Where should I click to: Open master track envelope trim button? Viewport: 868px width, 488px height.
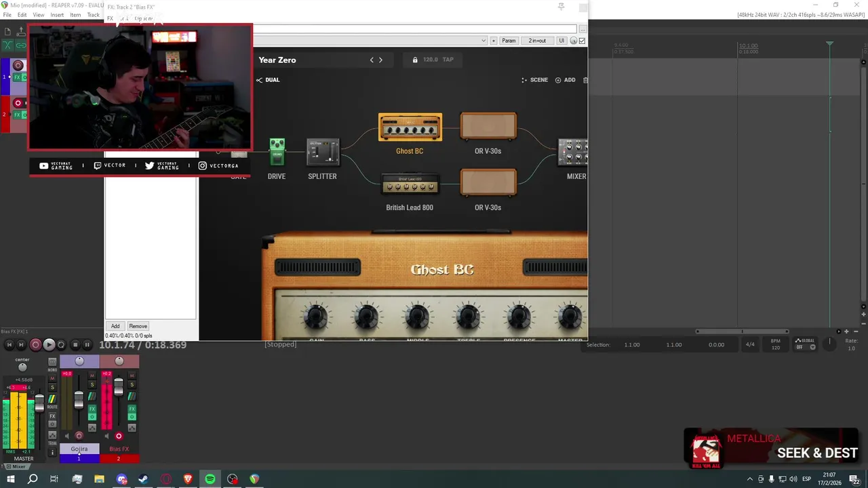pyautogui.click(x=52, y=435)
